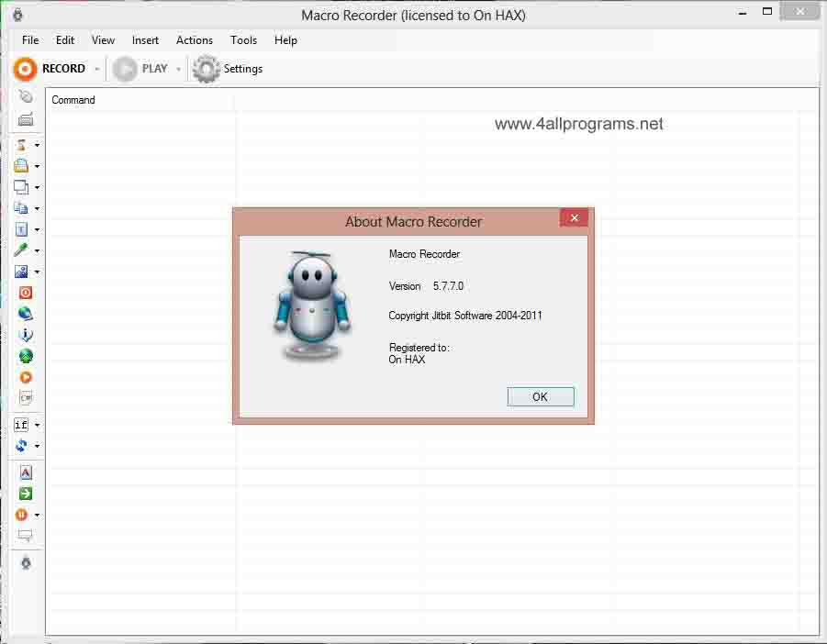Click the hourglass wait icon
827x644 pixels.
pyautogui.click(x=21, y=144)
